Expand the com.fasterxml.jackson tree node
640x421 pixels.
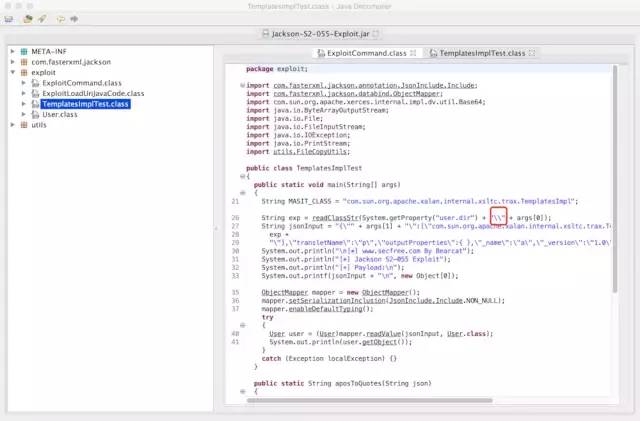point(12,62)
